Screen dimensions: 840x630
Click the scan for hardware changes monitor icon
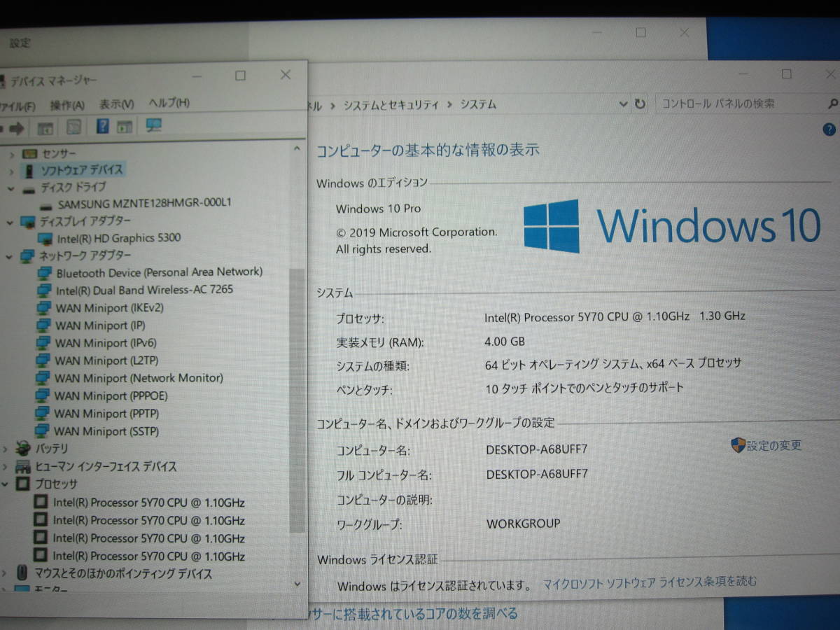[x=153, y=125]
